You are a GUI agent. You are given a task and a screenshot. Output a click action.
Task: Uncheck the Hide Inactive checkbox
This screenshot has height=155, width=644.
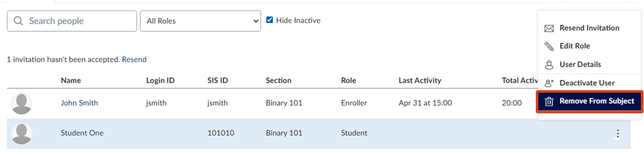coord(270,20)
